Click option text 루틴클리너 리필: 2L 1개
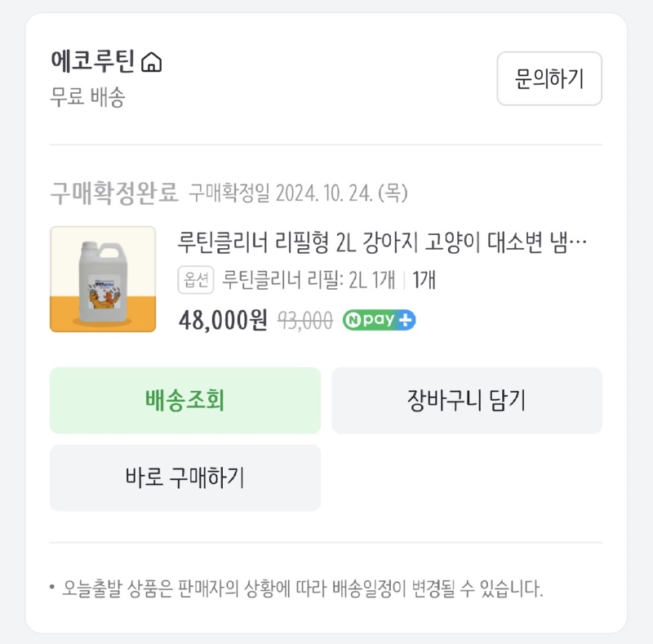 (x=309, y=279)
